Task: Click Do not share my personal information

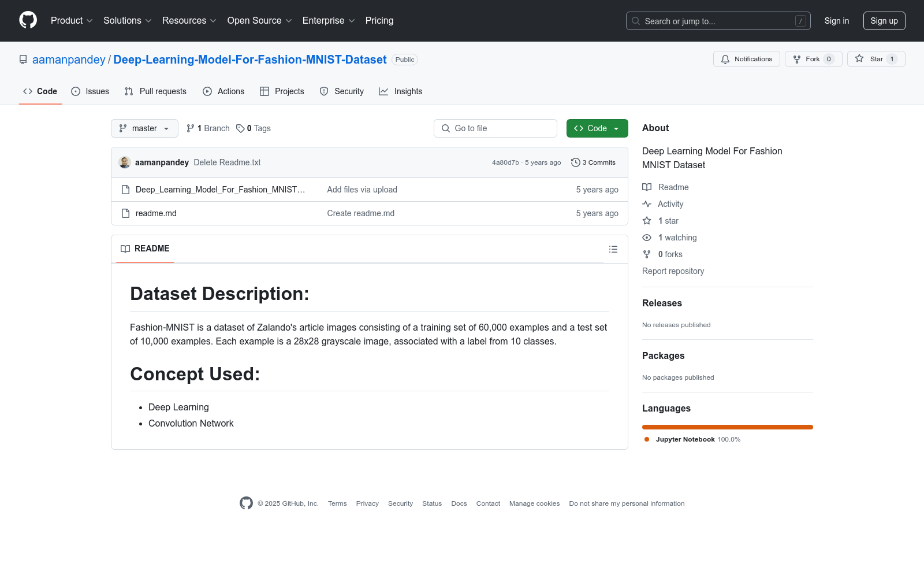Action: [x=627, y=503]
